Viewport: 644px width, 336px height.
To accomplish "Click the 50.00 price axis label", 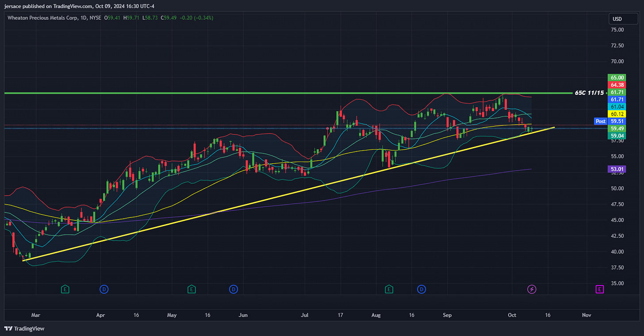I will (x=617, y=189).
